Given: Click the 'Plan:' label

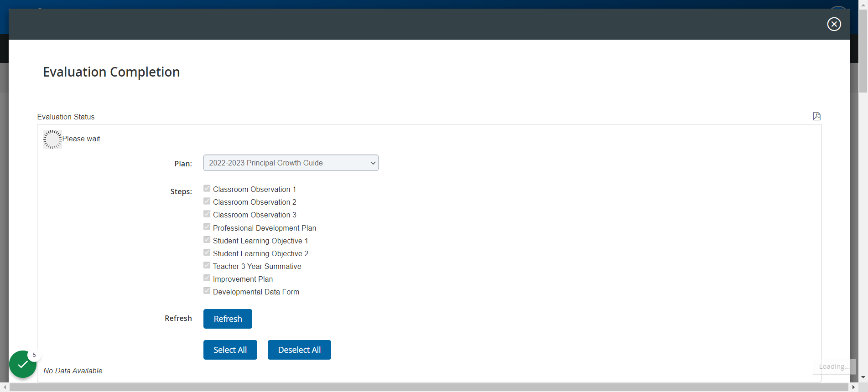Looking at the screenshot, I should 183,164.
